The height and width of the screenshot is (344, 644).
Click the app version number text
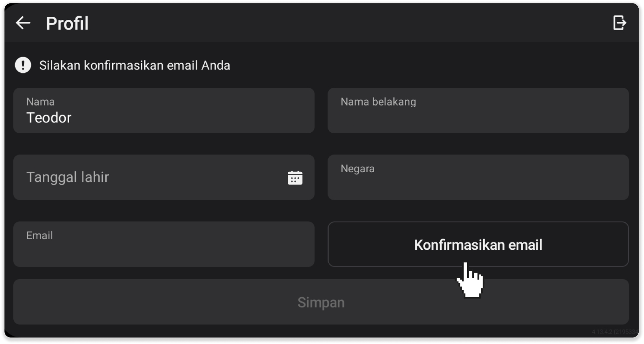(615, 332)
